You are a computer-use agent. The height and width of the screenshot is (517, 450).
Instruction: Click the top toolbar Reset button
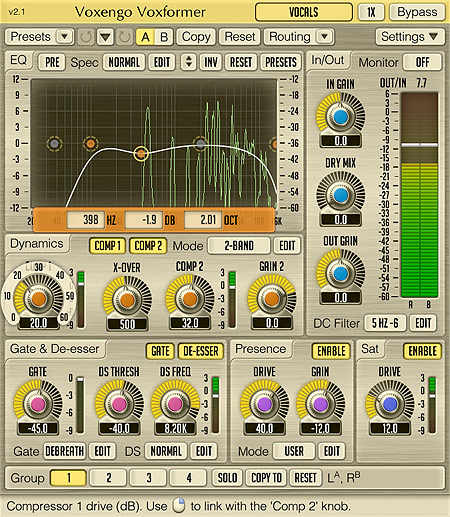tap(239, 37)
